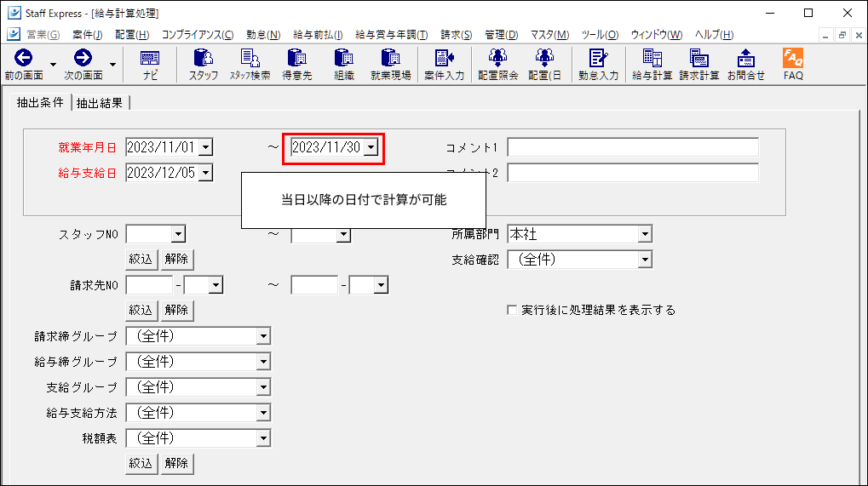This screenshot has height=486, width=868.
Task: Toggle 実行後に処理結果を表示する checkbox
Action: click(512, 310)
